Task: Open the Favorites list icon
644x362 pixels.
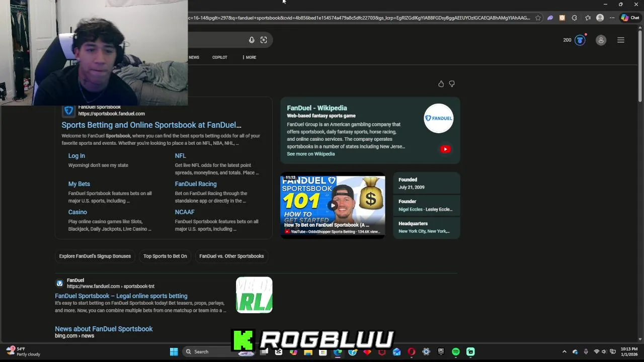Action: click(588, 18)
